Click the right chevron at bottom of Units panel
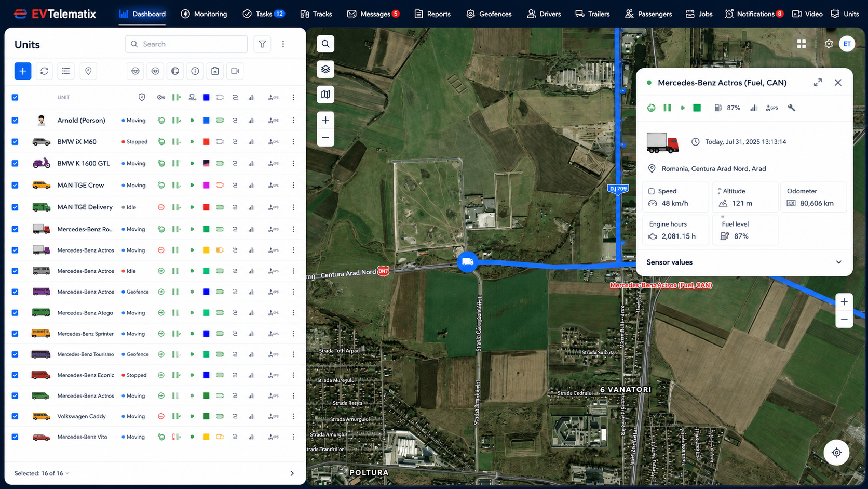The width and height of the screenshot is (868, 489). (292, 473)
